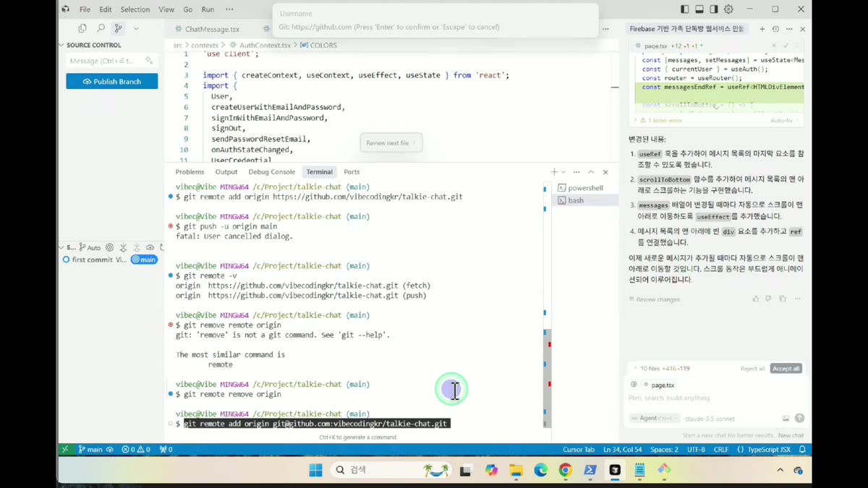Screen dimensions: 868x488
Task: Open the View menu
Action: [166, 9]
